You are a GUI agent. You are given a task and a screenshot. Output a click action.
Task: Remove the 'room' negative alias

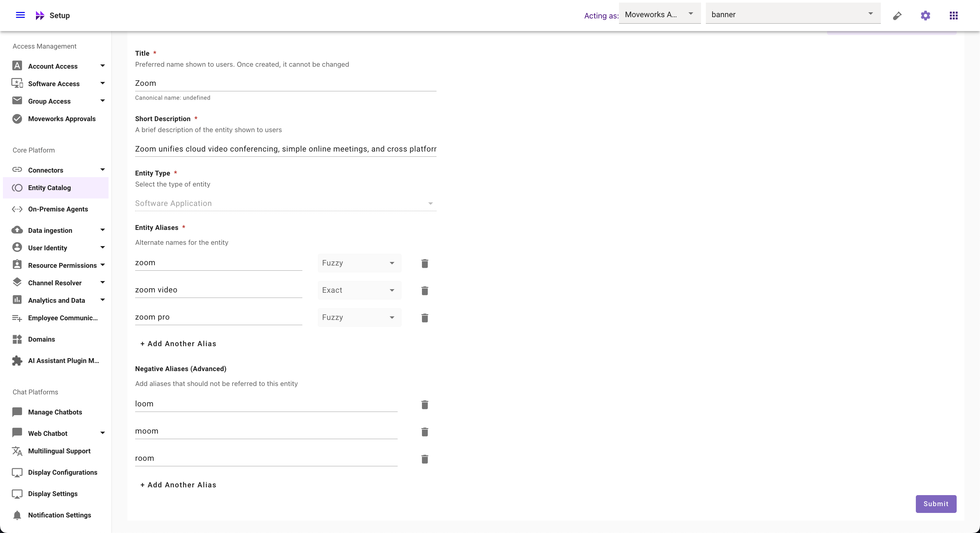pyautogui.click(x=425, y=459)
